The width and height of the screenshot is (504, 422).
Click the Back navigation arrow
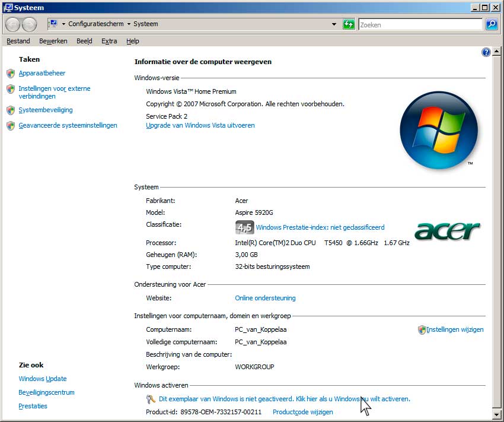click(x=12, y=24)
